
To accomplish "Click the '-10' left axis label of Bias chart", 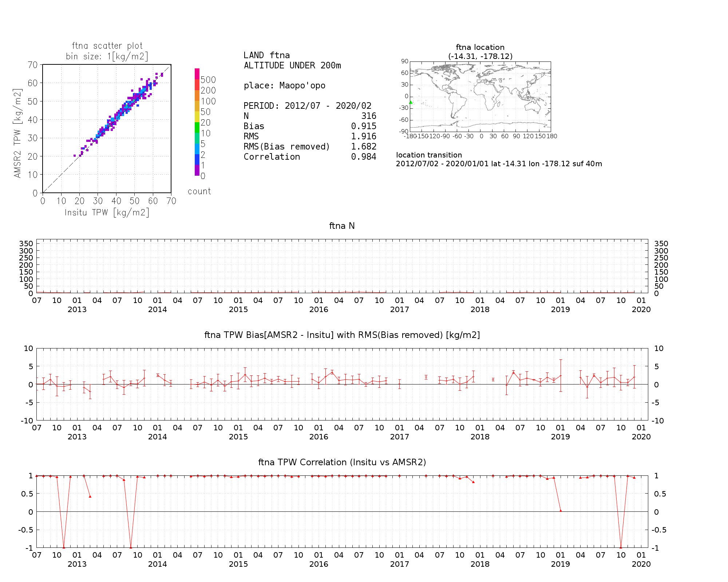I will 27,421.
